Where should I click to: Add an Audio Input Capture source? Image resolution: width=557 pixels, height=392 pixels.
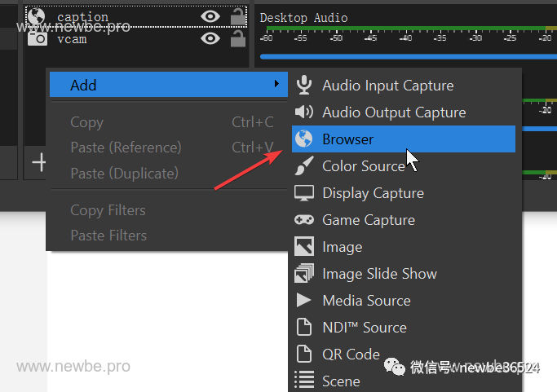[404, 86]
